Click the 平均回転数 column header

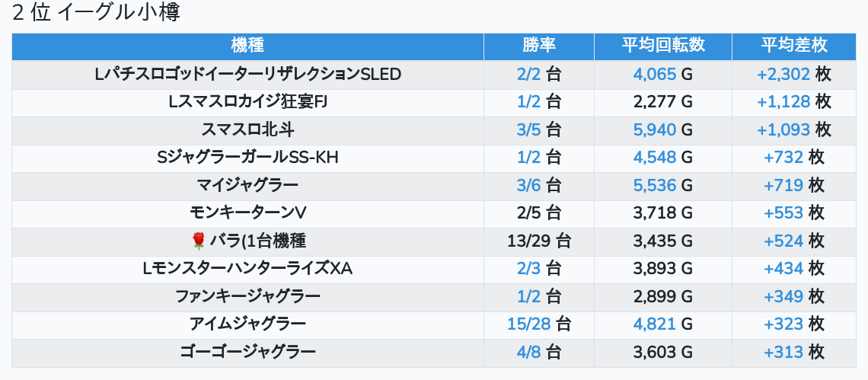663,46
